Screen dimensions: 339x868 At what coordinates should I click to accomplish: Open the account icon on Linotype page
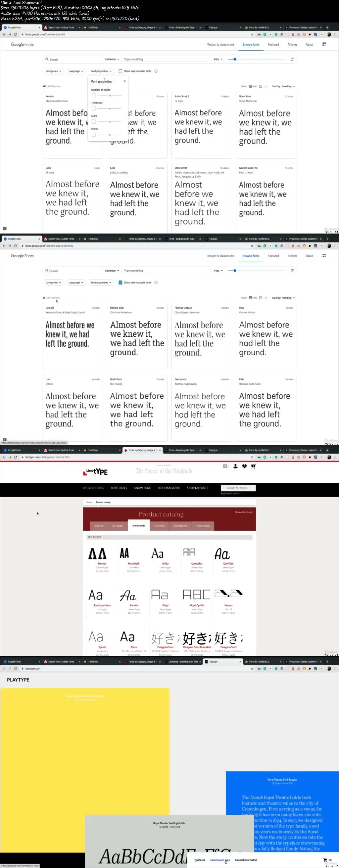tap(235, 466)
